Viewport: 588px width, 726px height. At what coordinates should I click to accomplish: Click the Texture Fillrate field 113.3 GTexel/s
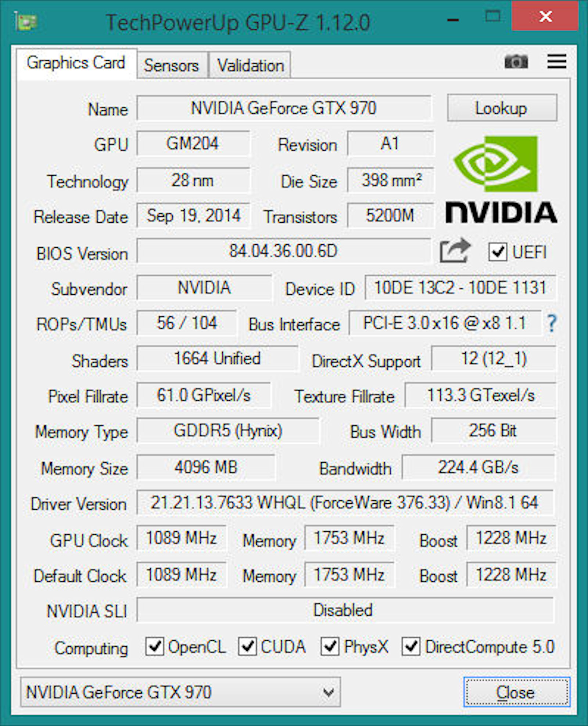point(480,395)
